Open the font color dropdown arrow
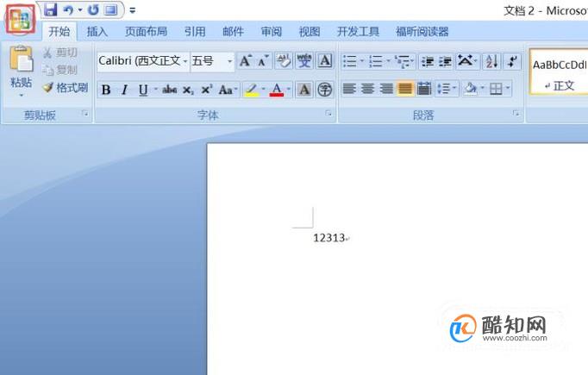Image resolution: width=588 pixels, height=375 pixels. click(x=289, y=90)
